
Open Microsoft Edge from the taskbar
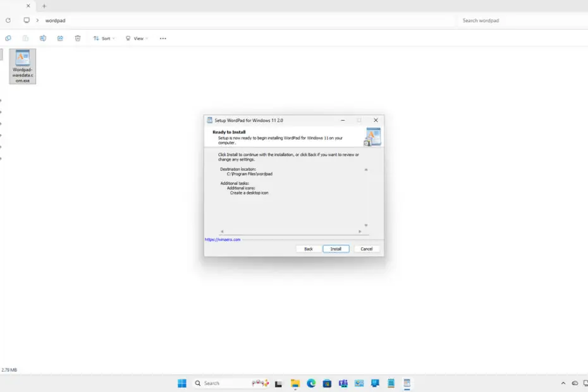click(x=311, y=383)
